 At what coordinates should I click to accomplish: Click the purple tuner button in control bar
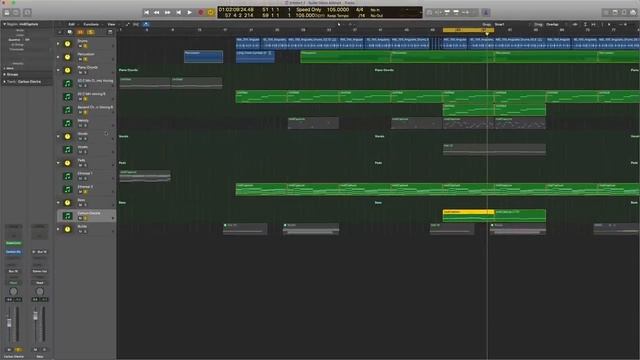[x=486, y=13]
